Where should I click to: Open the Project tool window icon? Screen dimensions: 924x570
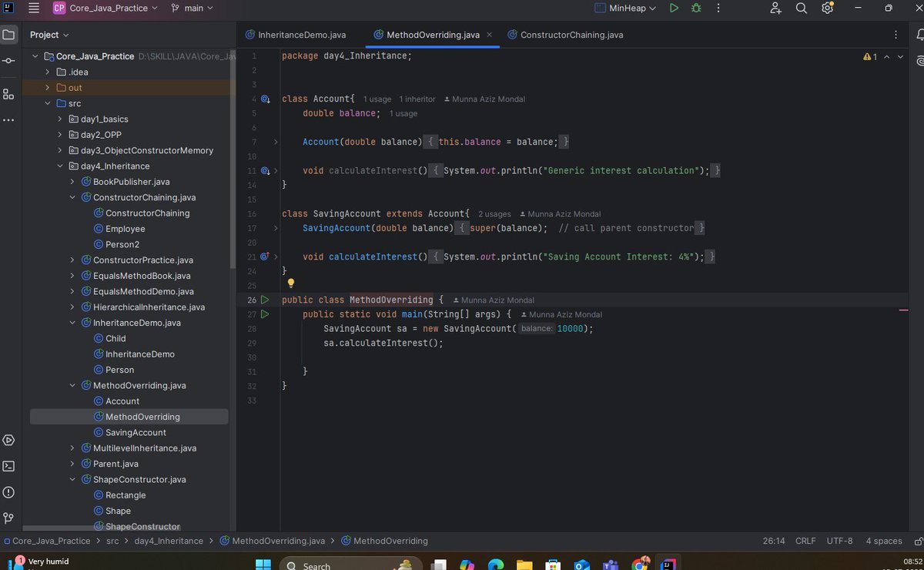click(x=8, y=35)
